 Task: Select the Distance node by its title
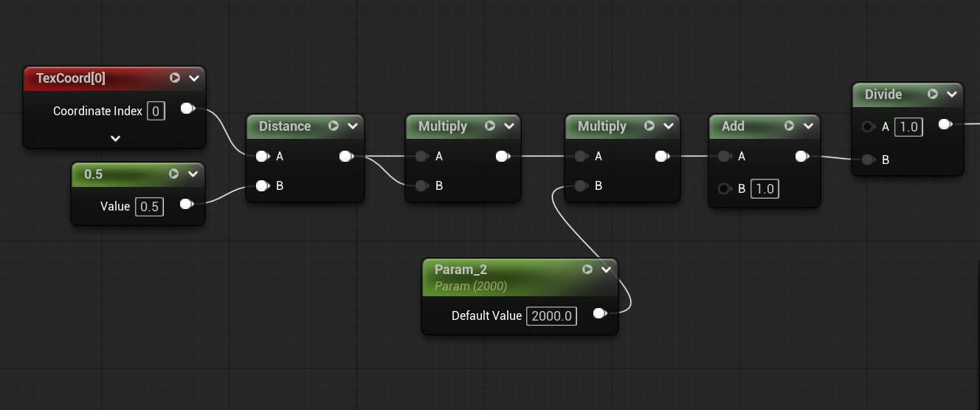[285, 126]
